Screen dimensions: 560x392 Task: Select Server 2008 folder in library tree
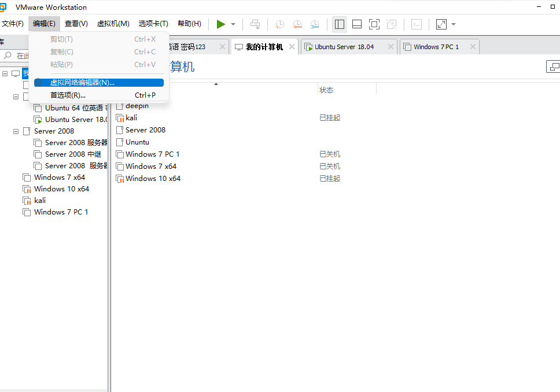click(49, 131)
